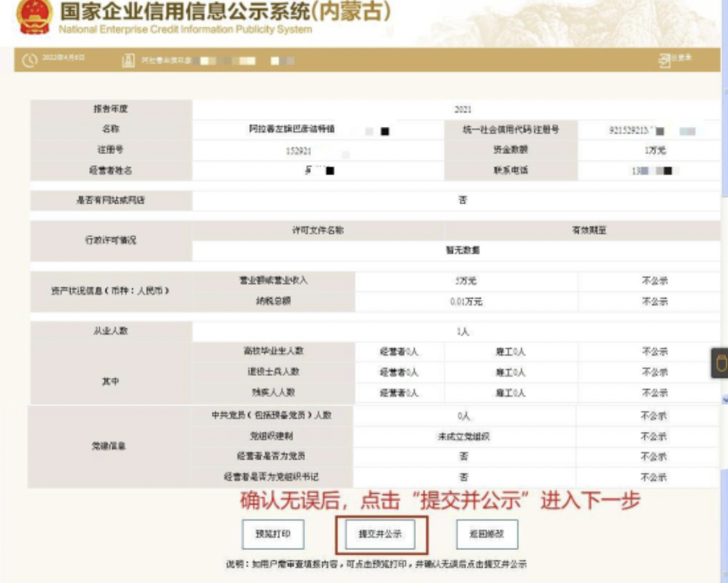The height and width of the screenshot is (583, 728).
Task: Click 经营者0人 in the 退役士兵 row
Action: click(399, 372)
